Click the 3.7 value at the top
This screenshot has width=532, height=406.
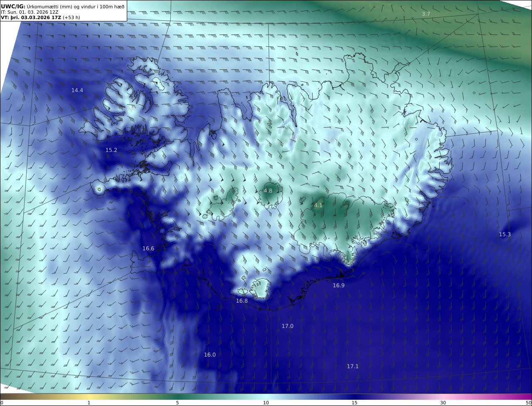tap(426, 14)
